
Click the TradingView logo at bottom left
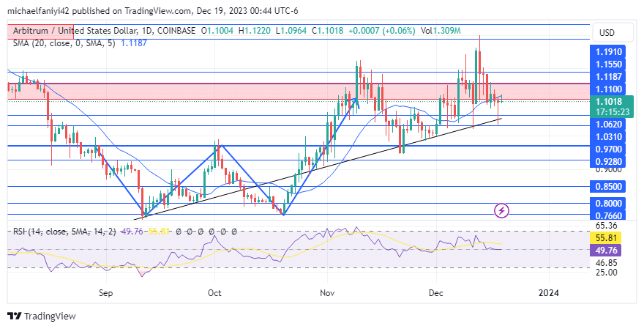[x=42, y=317]
